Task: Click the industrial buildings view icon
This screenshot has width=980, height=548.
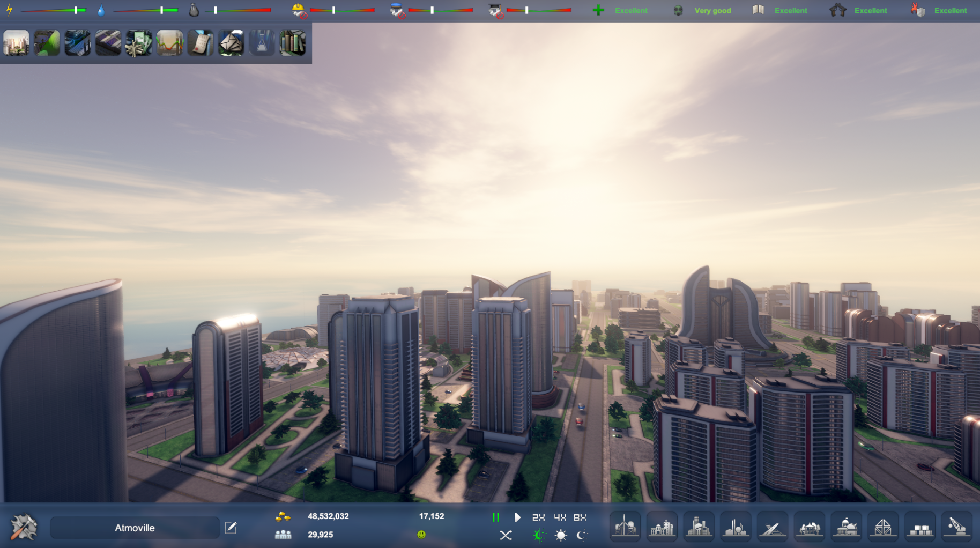Action: (x=78, y=43)
